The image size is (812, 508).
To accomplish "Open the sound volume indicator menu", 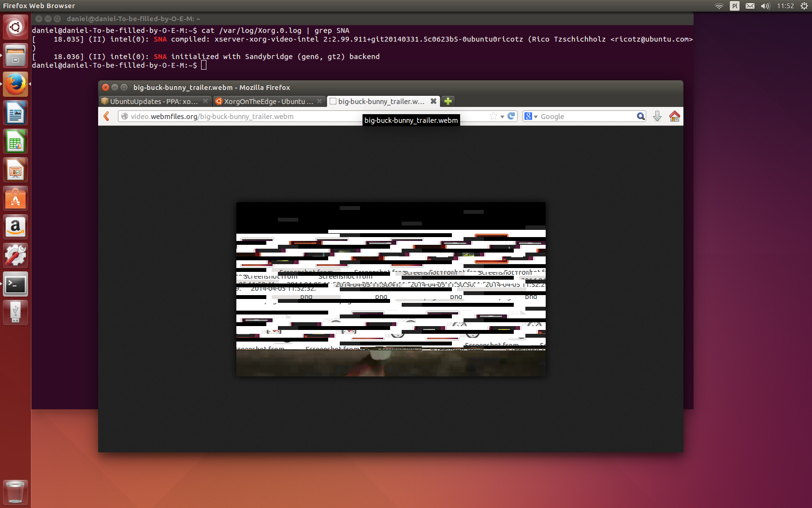I will [765, 6].
